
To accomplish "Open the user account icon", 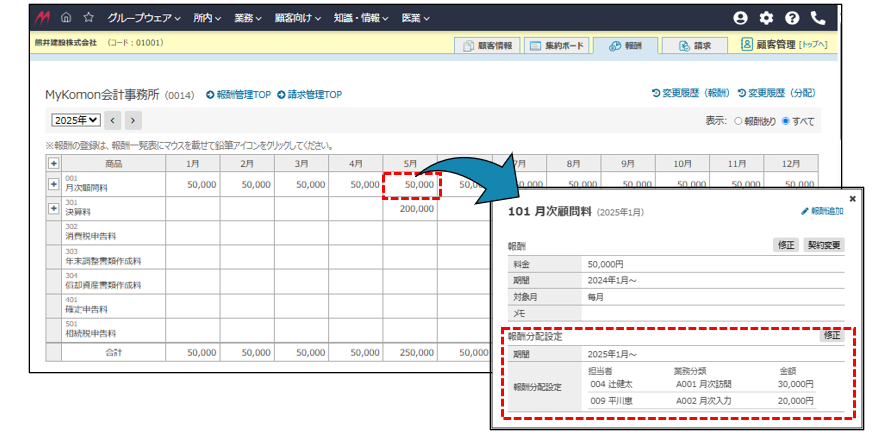I will (740, 18).
